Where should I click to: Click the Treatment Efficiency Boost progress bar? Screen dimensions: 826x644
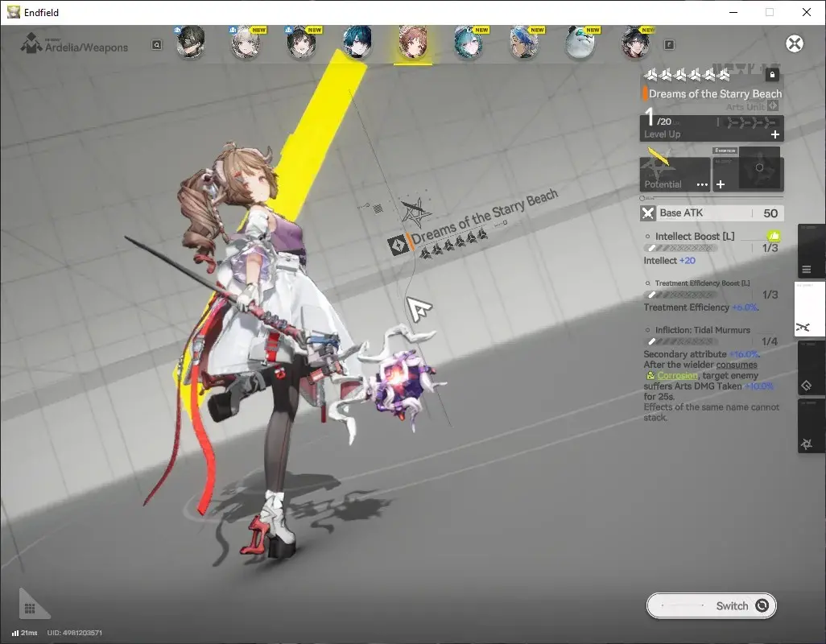click(x=680, y=295)
